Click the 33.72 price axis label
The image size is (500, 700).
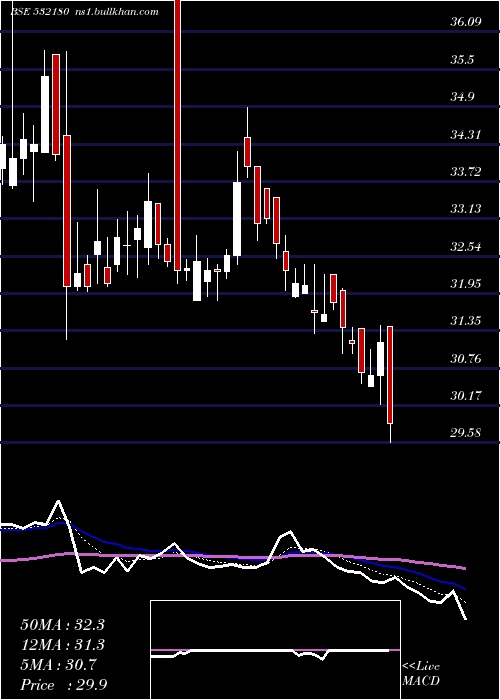tap(466, 171)
